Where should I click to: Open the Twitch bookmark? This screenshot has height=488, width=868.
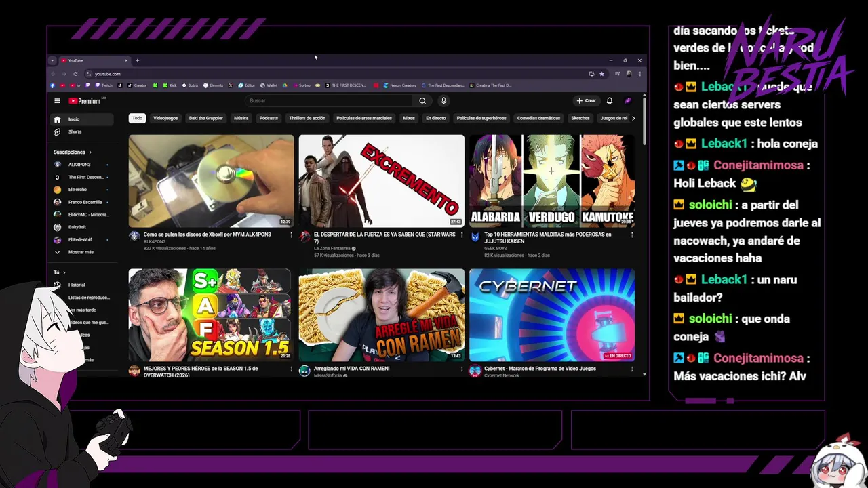104,85
